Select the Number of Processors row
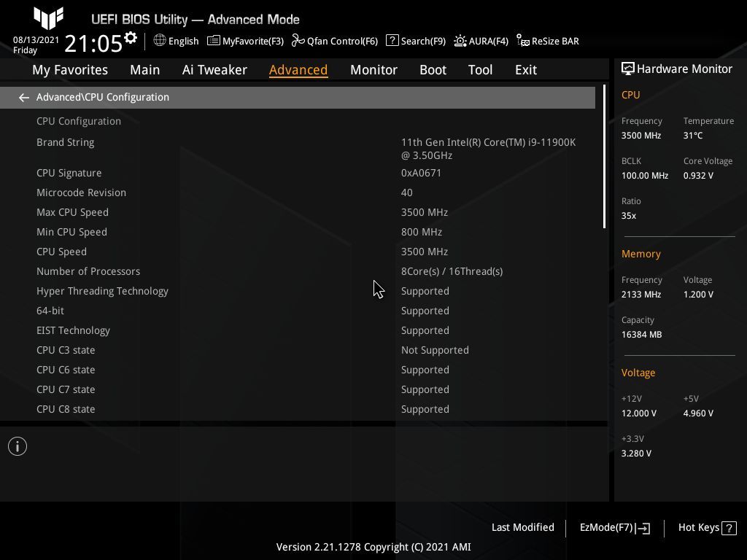The width and height of the screenshot is (747, 560). pos(298,271)
